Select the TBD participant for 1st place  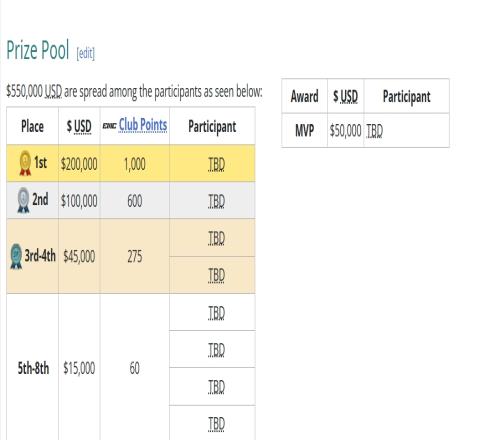[x=216, y=164]
